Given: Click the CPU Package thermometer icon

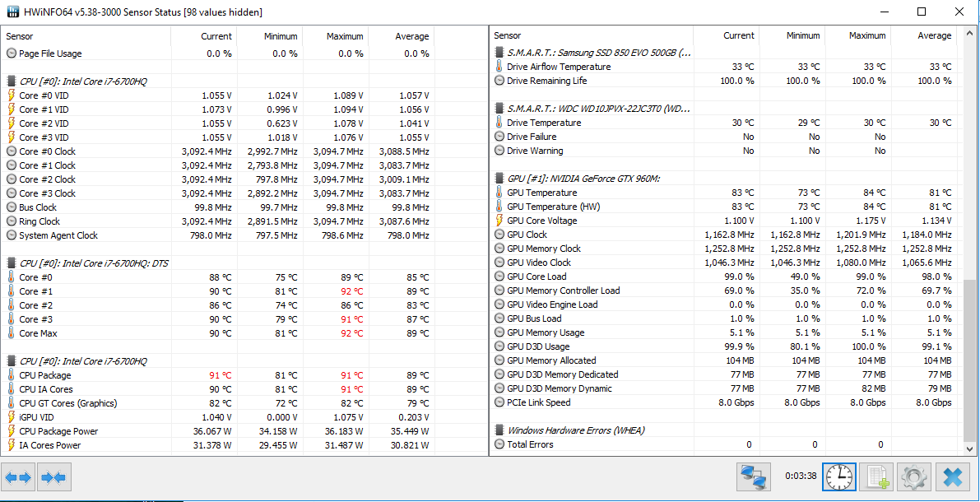Looking at the screenshot, I should click(12, 375).
